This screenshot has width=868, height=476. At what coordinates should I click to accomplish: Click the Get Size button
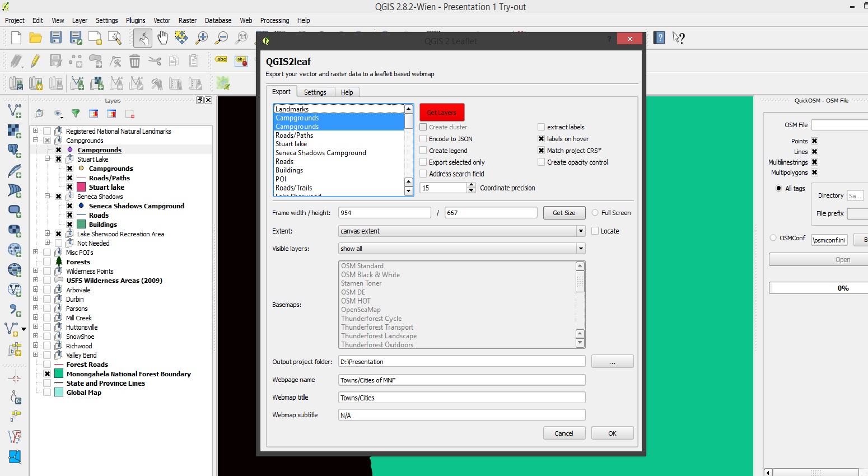[564, 213]
